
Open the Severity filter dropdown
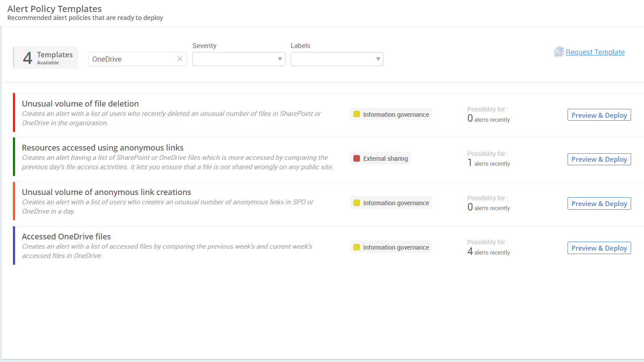click(x=239, y=59)
